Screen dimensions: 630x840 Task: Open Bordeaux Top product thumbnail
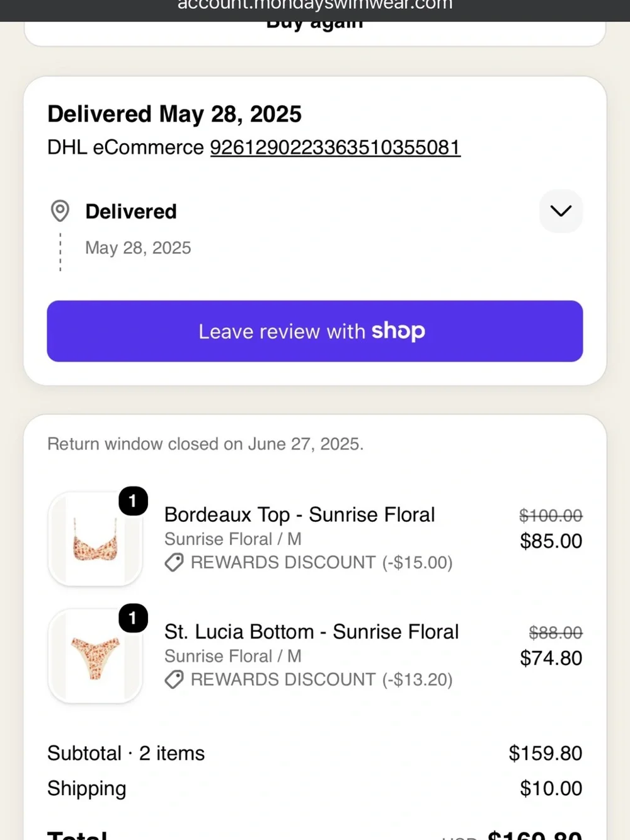(95, 539)
